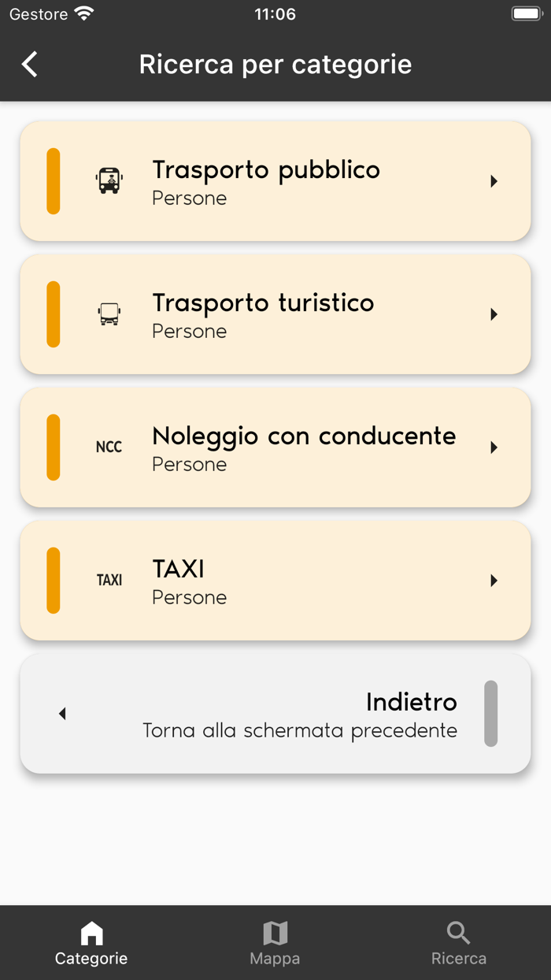Screen dimensions: 551x980
Task: Expand the TAXI category chevron
Action: [x=494, y=580]
